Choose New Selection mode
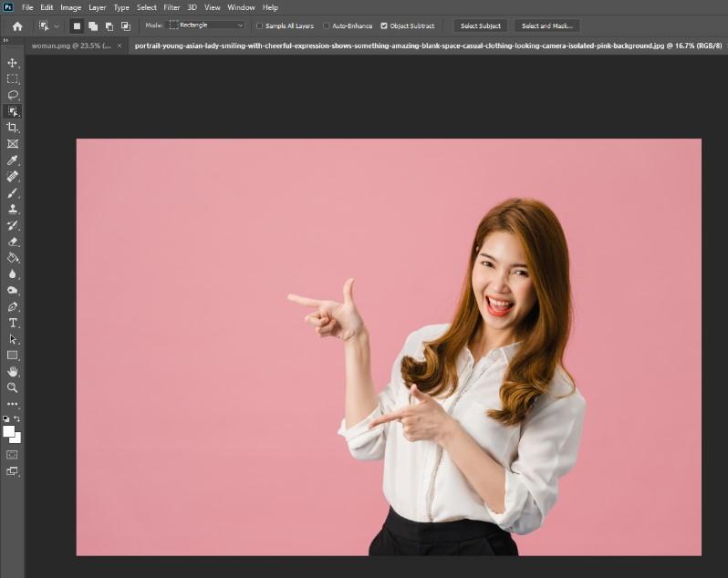This screenshot has height=578, width=728. (x=77, y=26)
